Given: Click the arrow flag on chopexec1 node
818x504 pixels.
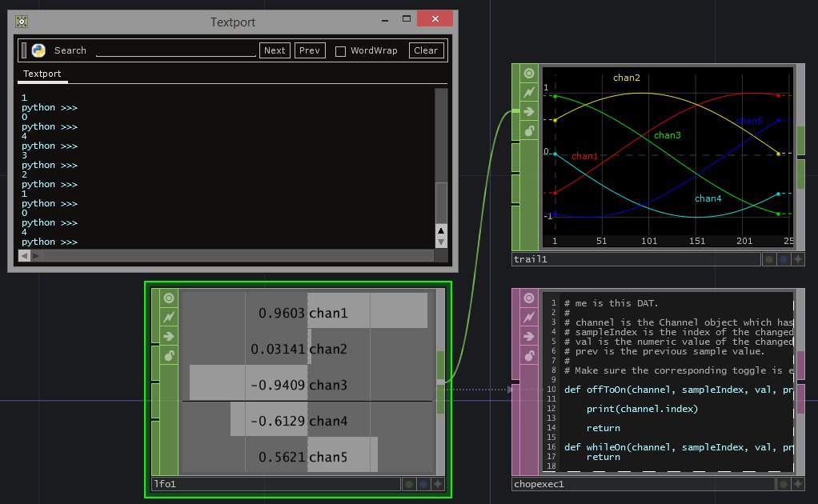Looking at the screenshot, I should point(528,336).
